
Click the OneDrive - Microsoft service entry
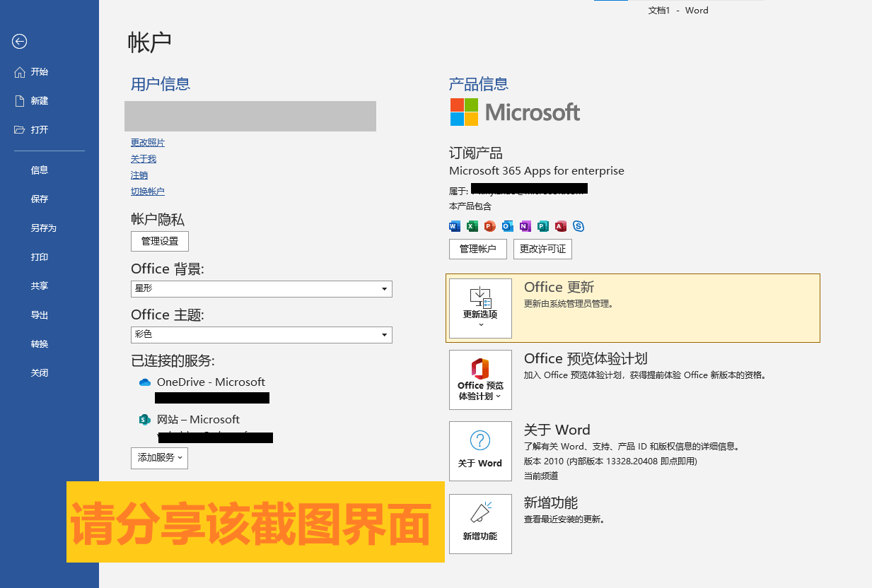[x=211, y=382]
